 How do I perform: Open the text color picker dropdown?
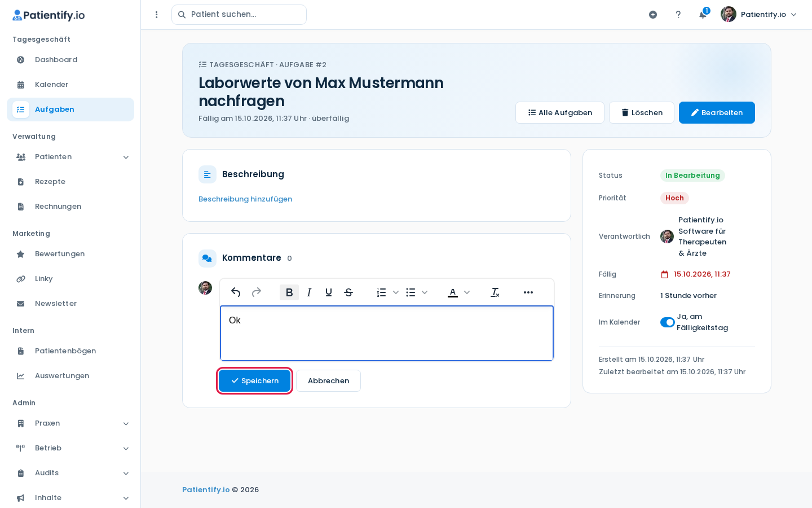point(467,292)
